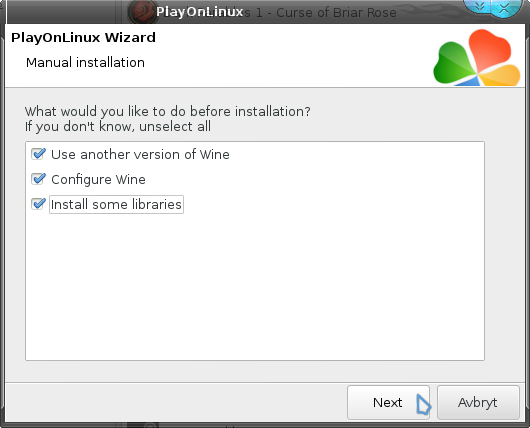Click the double-chevron roll-up button in title bar

[x=479, y=7]
